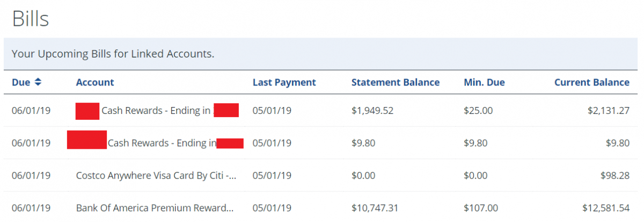
Task: Click the $1,949.52 statement balance
Action: click(372, 111)
